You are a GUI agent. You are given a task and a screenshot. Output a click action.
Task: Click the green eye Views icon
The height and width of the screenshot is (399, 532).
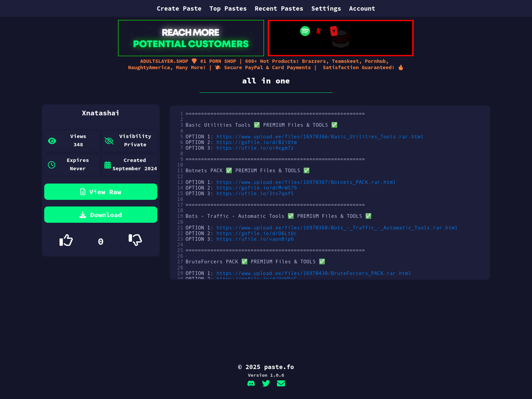click(52, 141)
